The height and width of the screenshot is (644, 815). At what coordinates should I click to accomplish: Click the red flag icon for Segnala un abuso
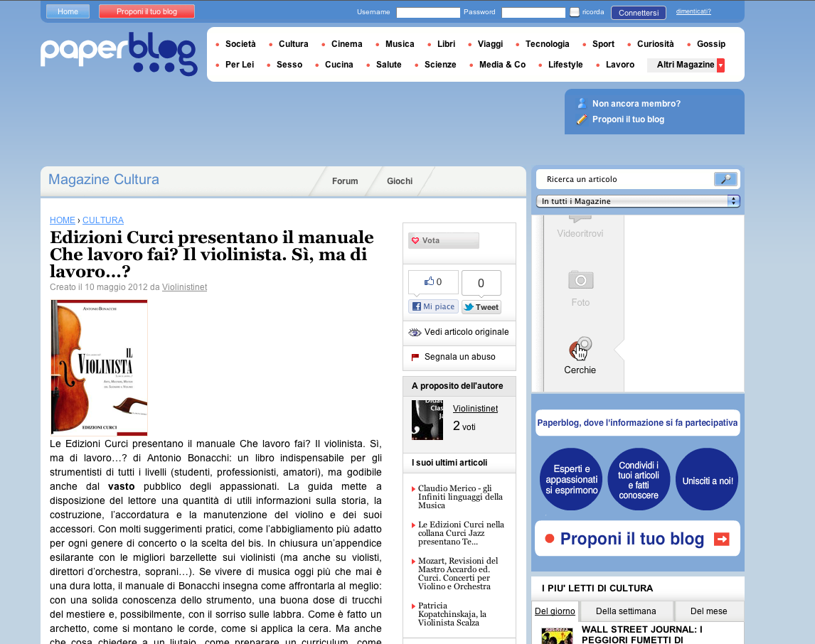[x=415, y=357]
